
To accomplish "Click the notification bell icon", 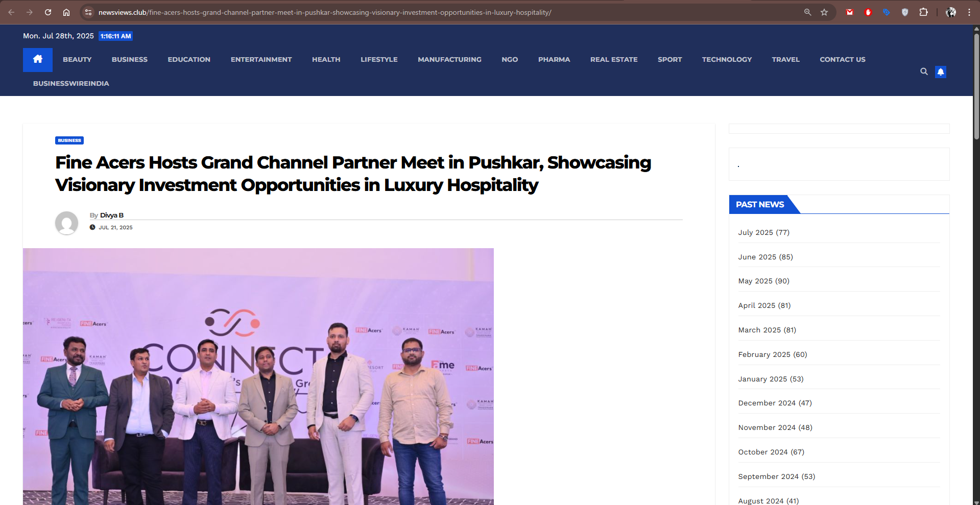I will click(940, 72).
